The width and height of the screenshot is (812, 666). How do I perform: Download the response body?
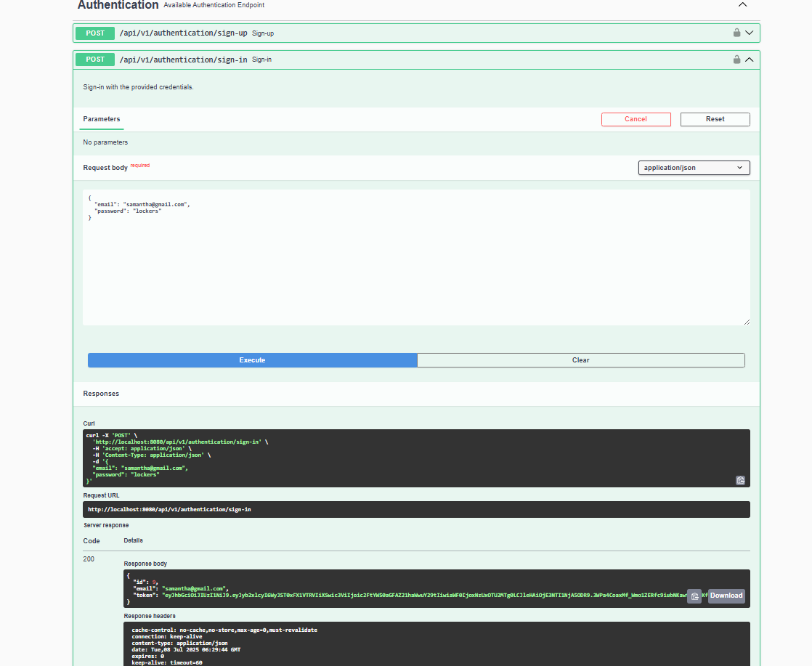pyautogui.click(x=726, y=596)
